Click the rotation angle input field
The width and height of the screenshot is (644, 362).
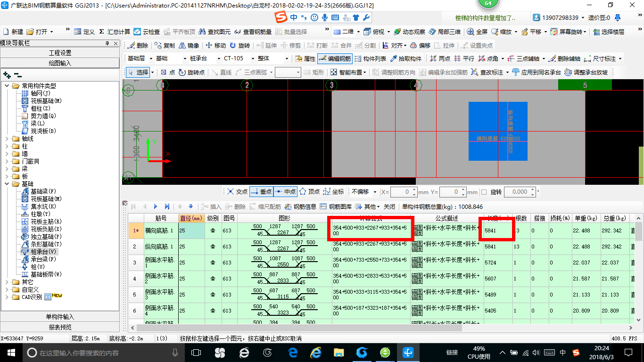click(x=520, y=192)
